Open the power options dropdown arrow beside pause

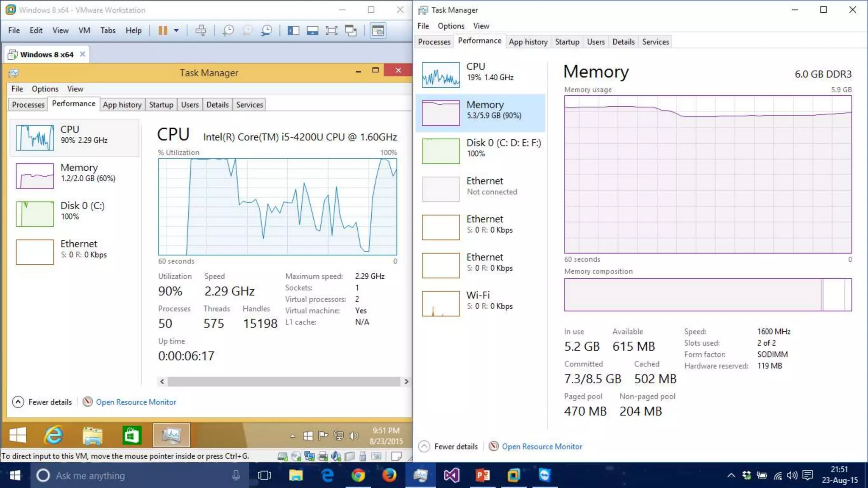(x=176, y=30)
